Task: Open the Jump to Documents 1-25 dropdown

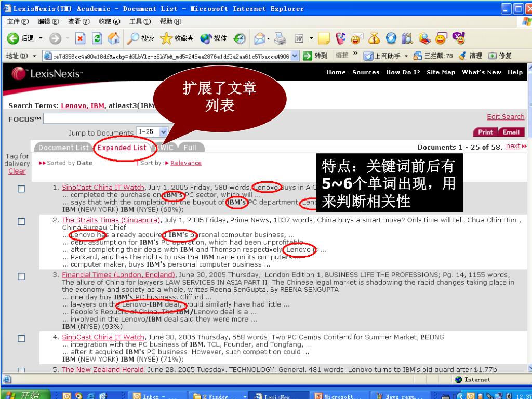Action: click(x=152, y=131)
